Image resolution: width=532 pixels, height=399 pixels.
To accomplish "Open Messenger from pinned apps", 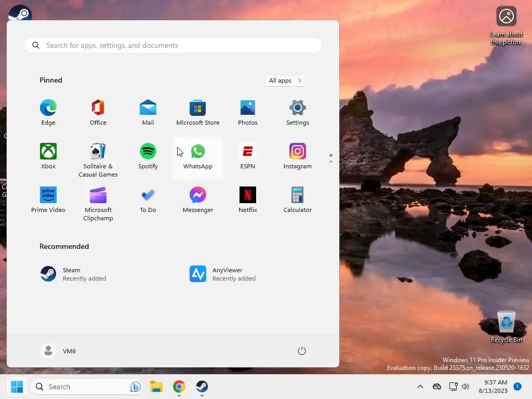I will (198, 200).
